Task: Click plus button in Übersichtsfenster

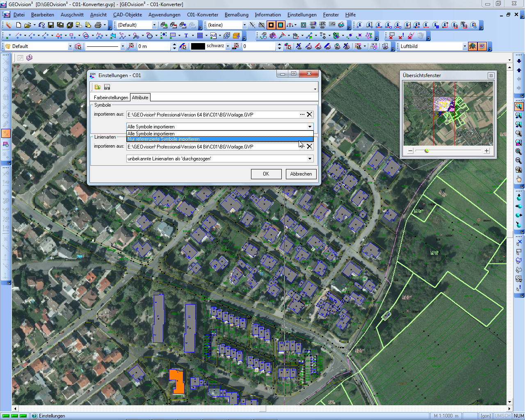Action: 486,151
